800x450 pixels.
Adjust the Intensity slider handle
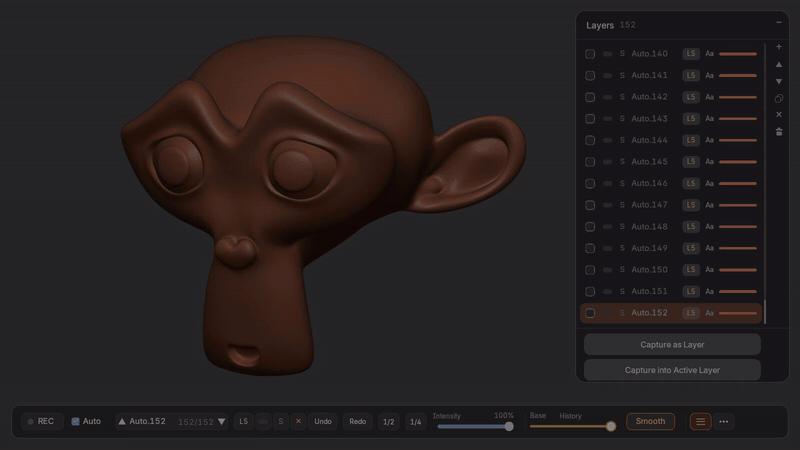pos(509,427)
